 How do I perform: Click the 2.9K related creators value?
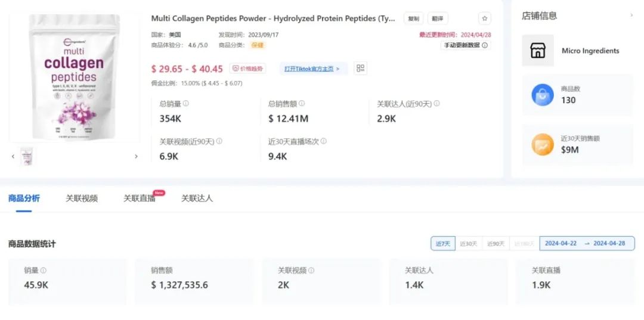point(386,119)
